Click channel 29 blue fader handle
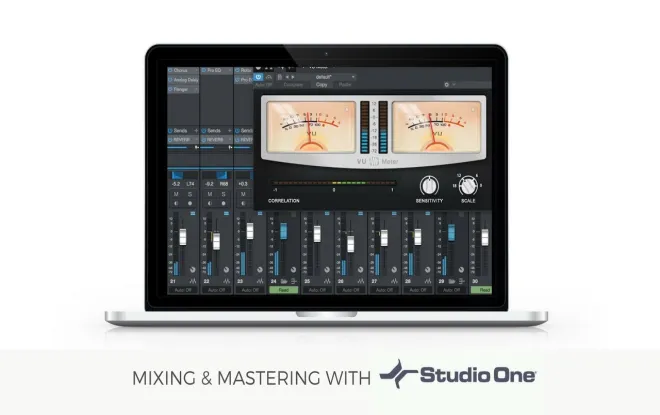 (x=451, y=232)
